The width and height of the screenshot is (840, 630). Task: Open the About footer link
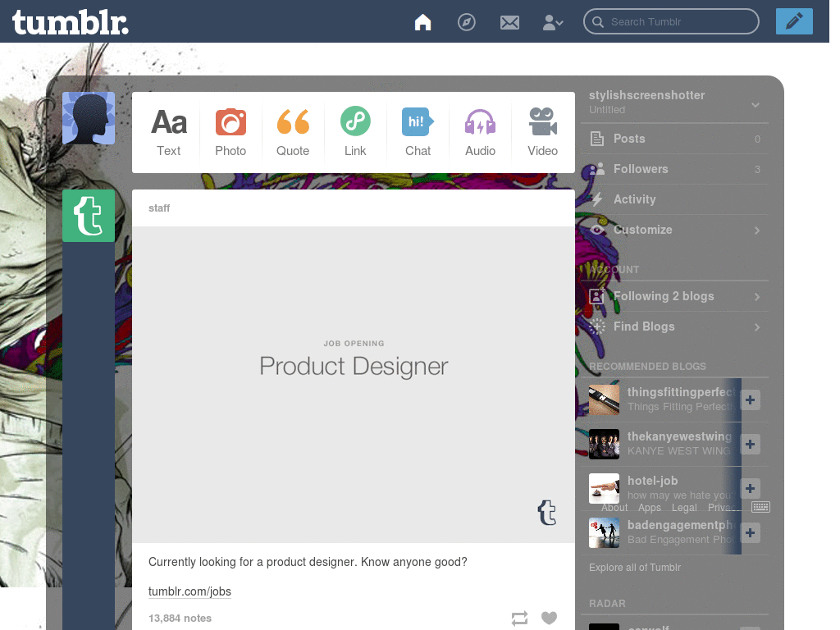(614, 507)
